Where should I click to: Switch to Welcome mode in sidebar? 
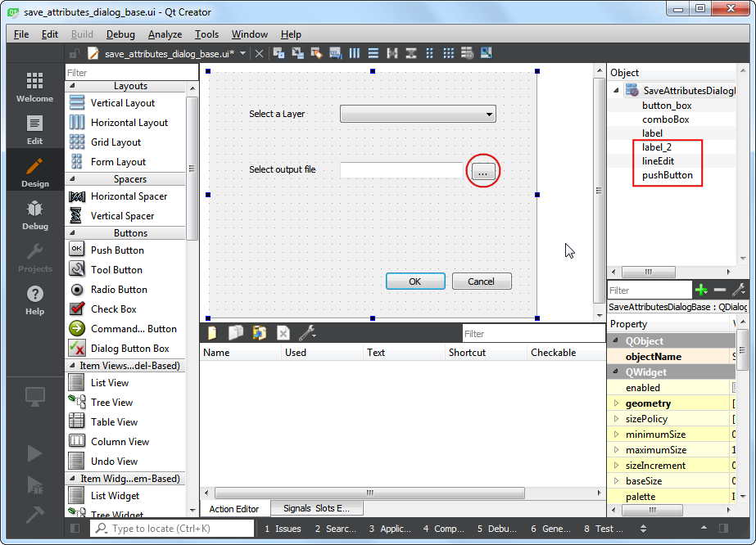pyautogui.click(x=34, y=87)
